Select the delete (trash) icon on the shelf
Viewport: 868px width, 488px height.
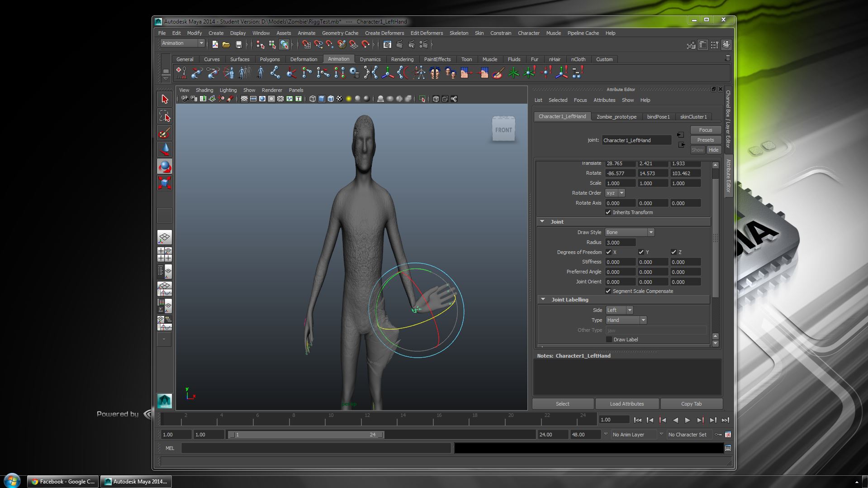click(x=357, y=72)
